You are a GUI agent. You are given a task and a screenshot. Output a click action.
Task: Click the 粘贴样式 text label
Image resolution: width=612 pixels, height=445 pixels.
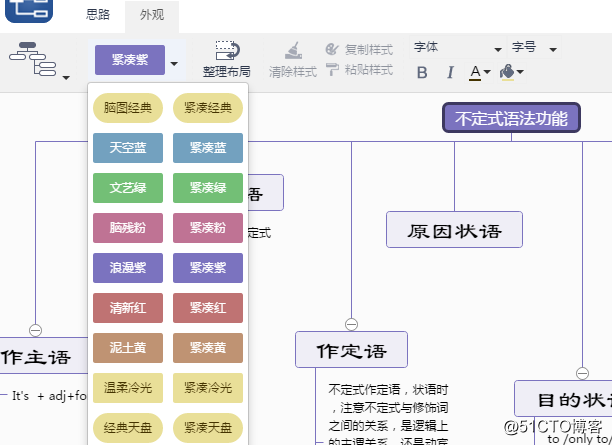(x=369, y=70)
